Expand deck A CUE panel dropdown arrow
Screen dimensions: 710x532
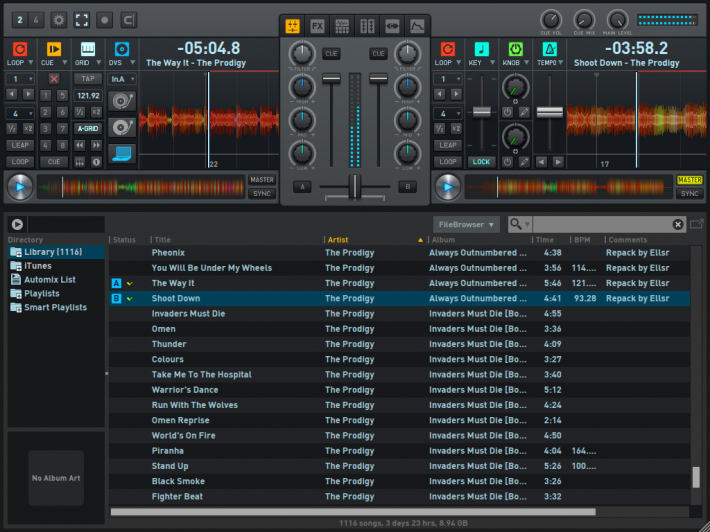coord(65,62)
